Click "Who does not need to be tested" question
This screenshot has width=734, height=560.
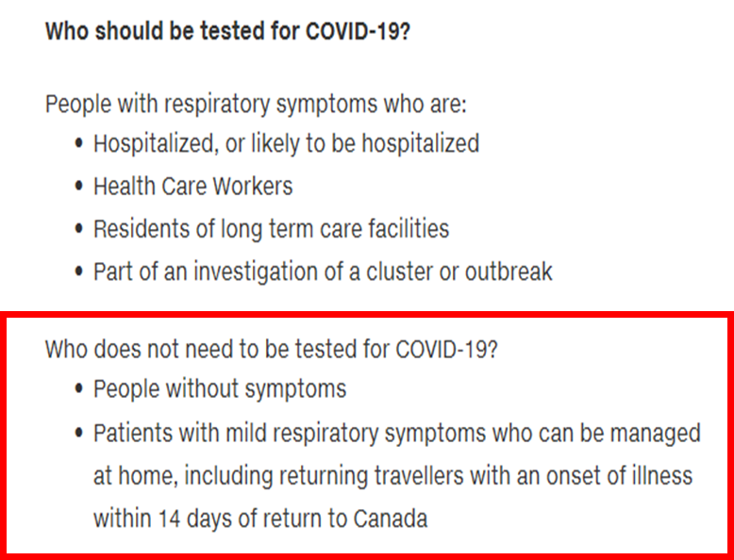(272, 349)
